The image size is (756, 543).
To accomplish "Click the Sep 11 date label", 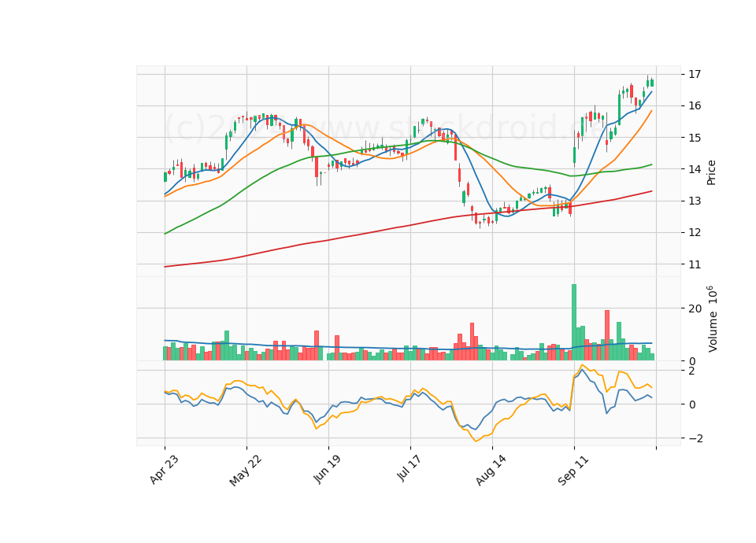I will tap(573, 470).
